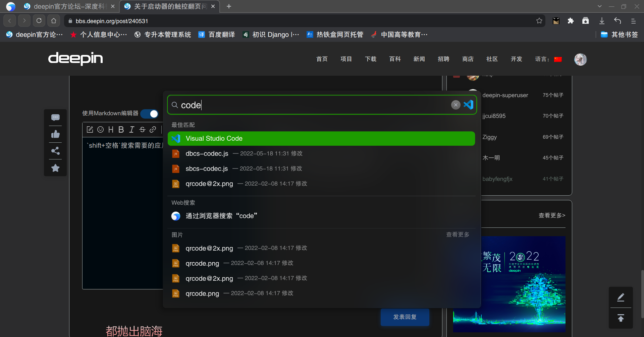Toggle italic formatting icon

[132, 130]
